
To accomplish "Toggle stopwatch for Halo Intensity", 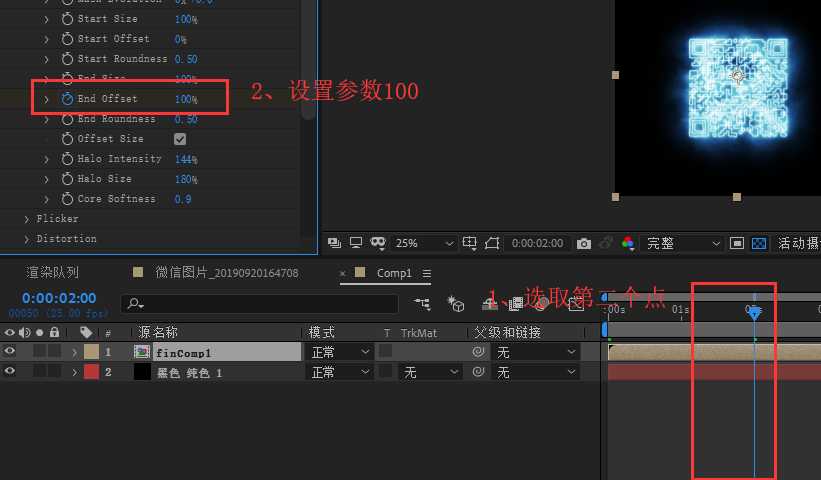I will tap(67, 159).
